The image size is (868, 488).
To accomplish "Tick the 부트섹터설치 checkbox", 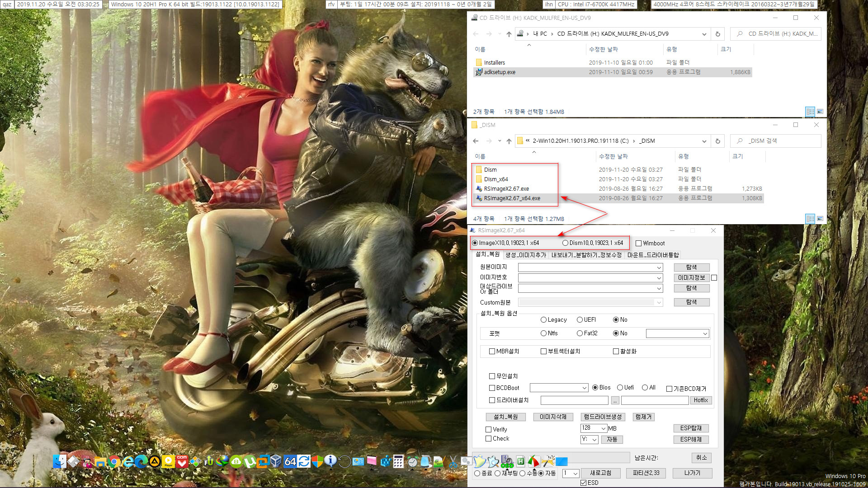I will (543, 352).
